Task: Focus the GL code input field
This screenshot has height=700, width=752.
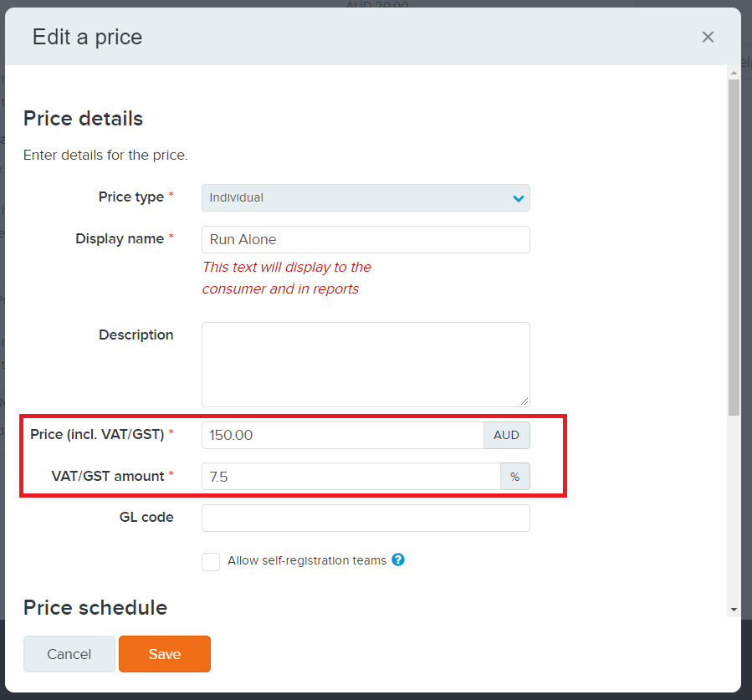Action: [x=365, y=518]
